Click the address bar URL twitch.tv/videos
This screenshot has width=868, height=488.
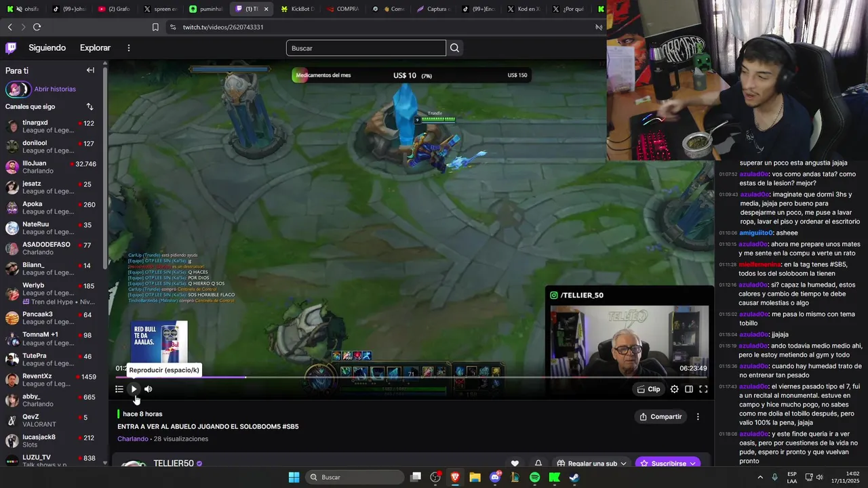point(223,27)
